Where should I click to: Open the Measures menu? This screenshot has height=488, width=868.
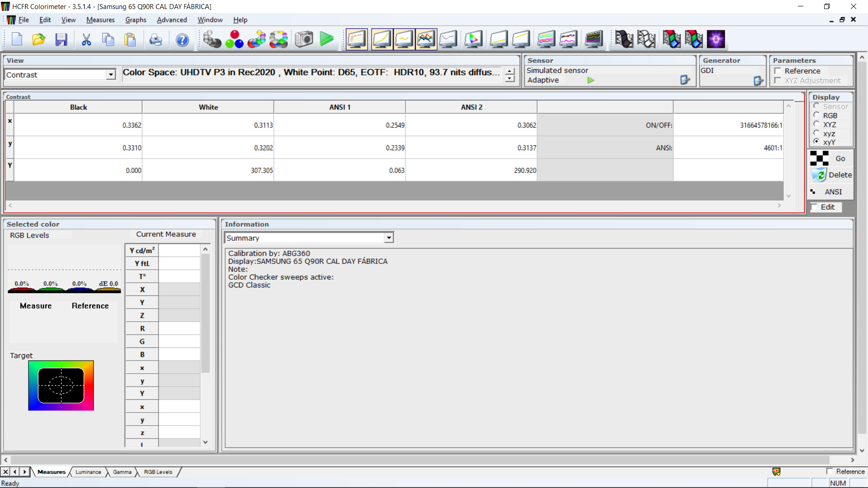point(100,20)
